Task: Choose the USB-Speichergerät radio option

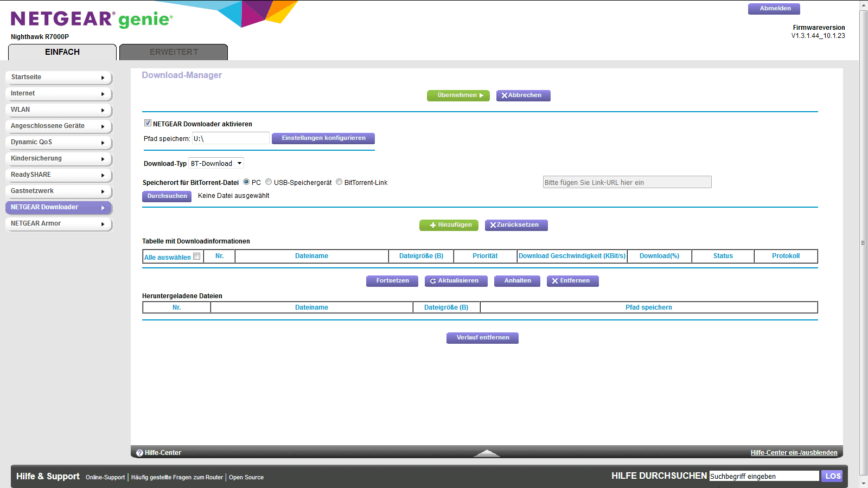Action: point(269,182)
